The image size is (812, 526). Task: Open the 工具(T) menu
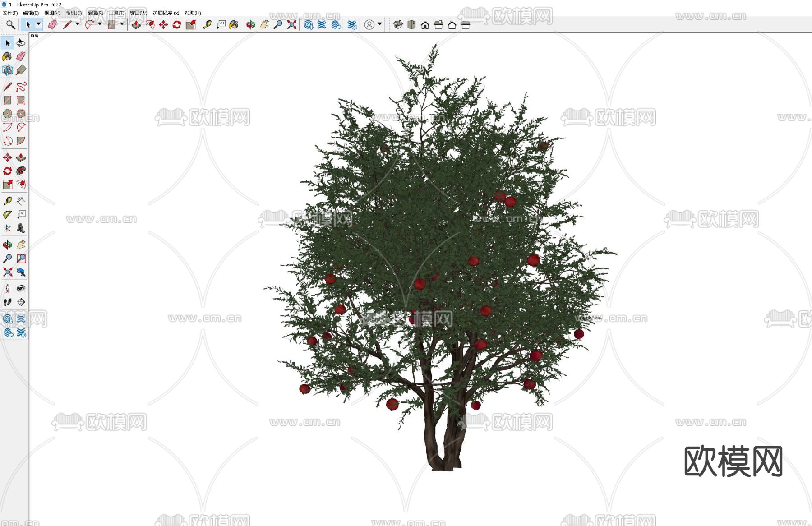(x=116, y=13)
